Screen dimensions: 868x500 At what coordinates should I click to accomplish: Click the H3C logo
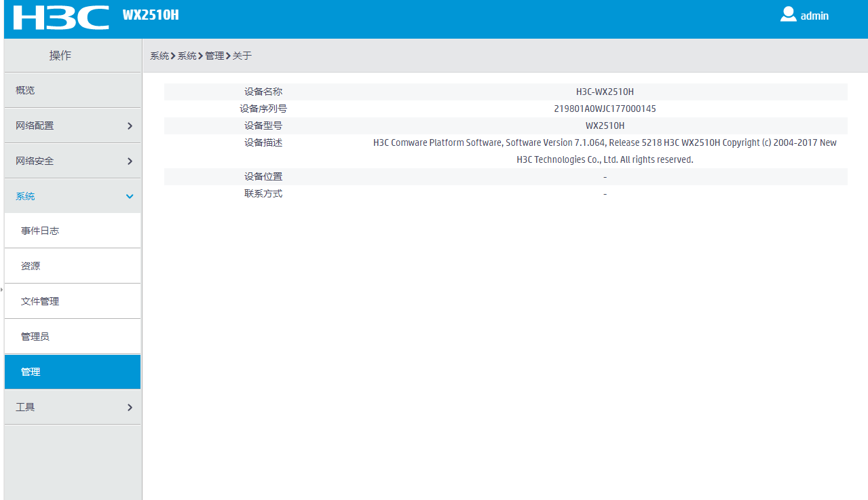61,17
